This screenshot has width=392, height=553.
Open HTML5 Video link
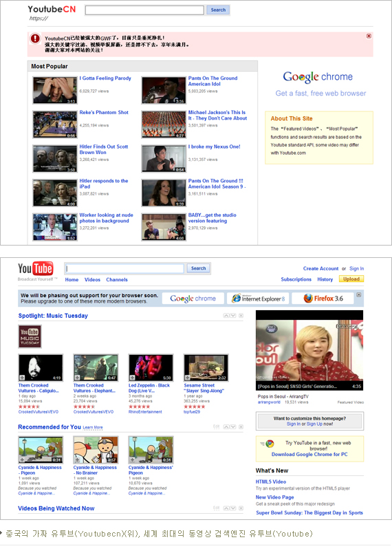pyautogui.click(x=271, y=481)
